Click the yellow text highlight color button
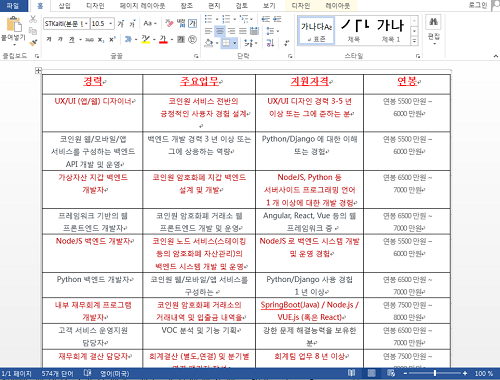Screen dimensions: 500x380 145,39
